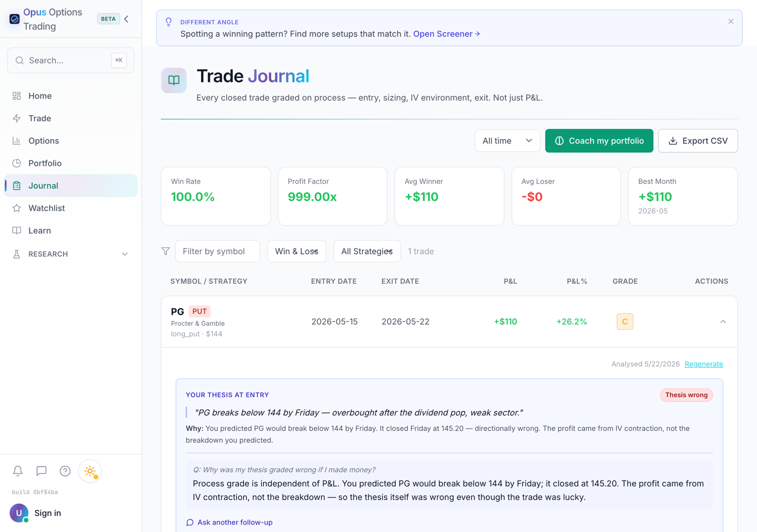Focus the Filter by symbol field
This screenshot has width=757, height=532.
(218, 251)
